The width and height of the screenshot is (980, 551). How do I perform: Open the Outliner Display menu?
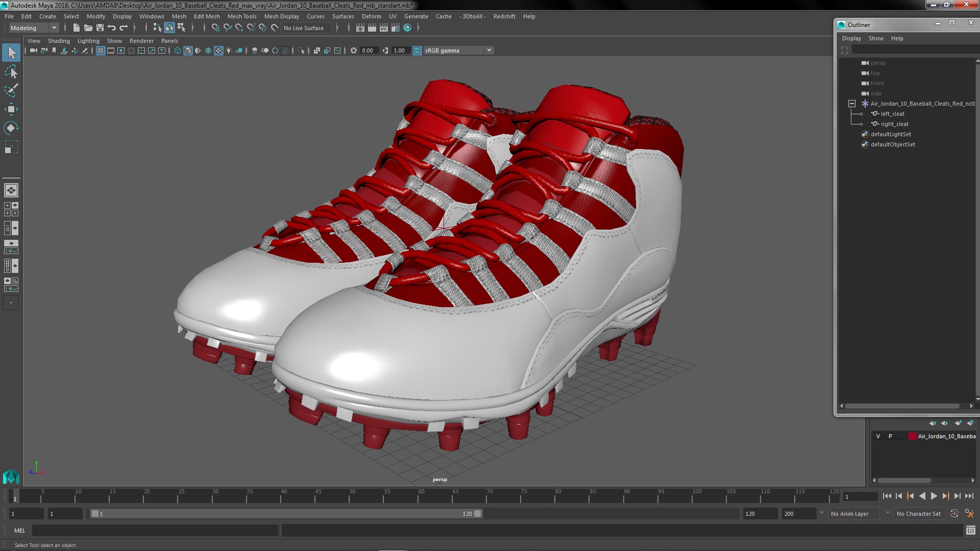pos(851,38)
